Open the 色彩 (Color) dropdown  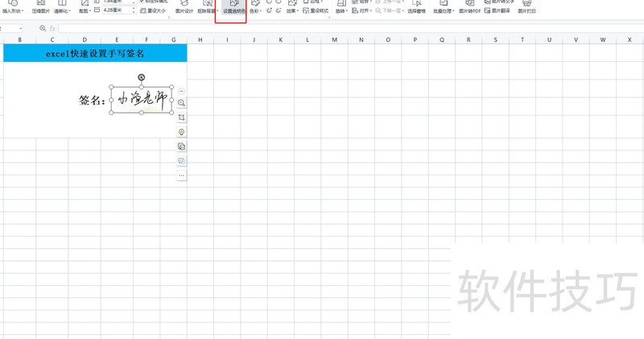pos(255,6)
